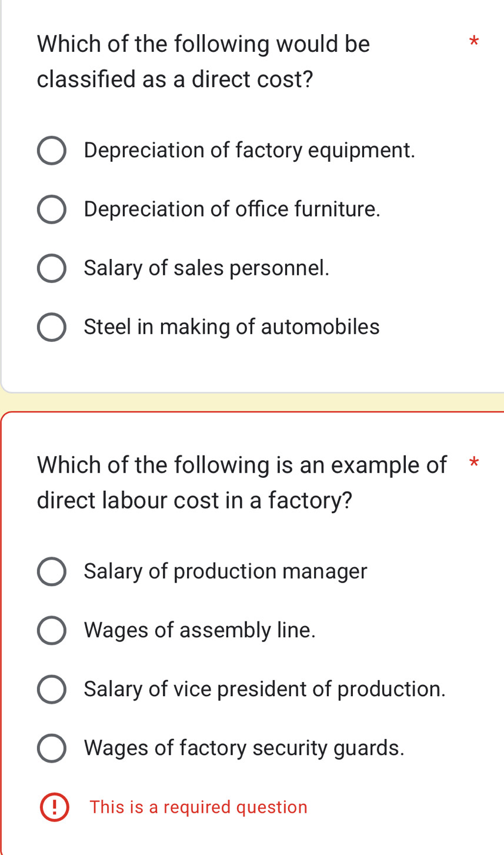
Task: Mark the 'Steel in making of automobiles' radio button
Action: (52, 327)
